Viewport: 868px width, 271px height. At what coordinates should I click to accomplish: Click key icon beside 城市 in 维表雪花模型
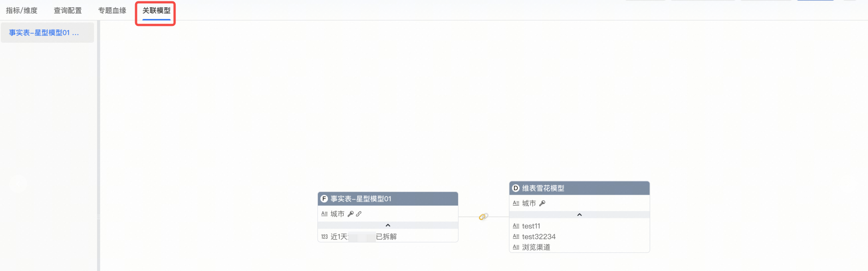(x=542, y=203)
